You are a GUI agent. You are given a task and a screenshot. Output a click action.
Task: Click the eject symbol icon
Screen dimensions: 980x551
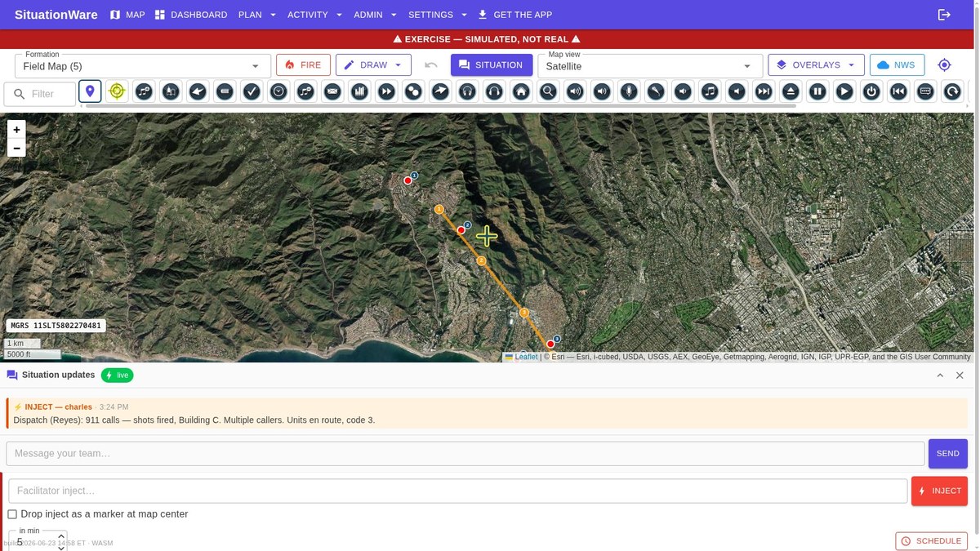coord(791,91)
